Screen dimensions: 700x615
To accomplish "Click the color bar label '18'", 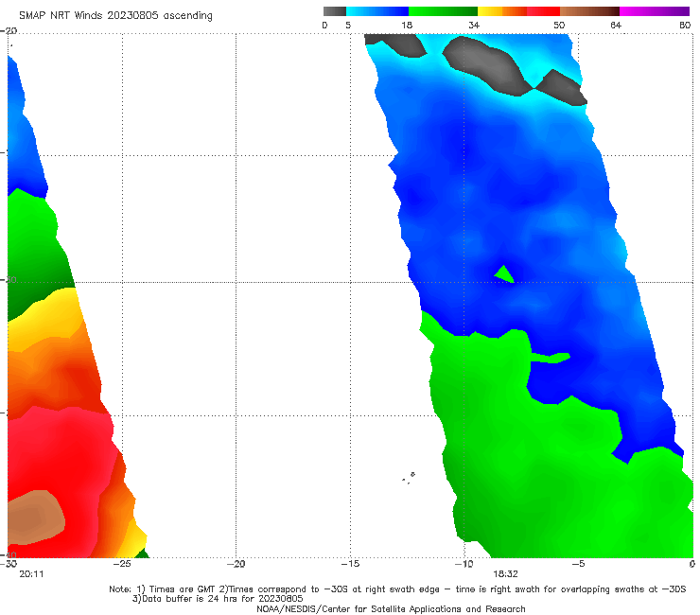I will pyautogui.click(x=407, y=25).
